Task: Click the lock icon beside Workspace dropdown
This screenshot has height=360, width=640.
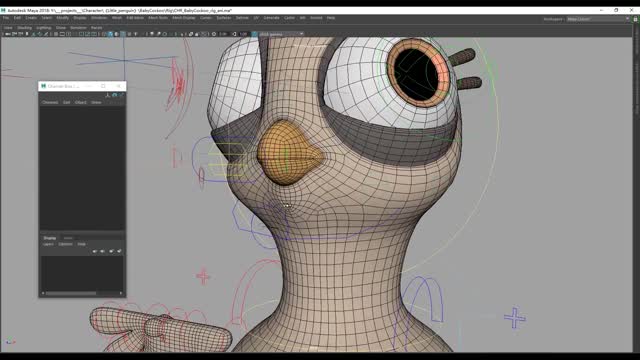Action: tap(635, 19)
